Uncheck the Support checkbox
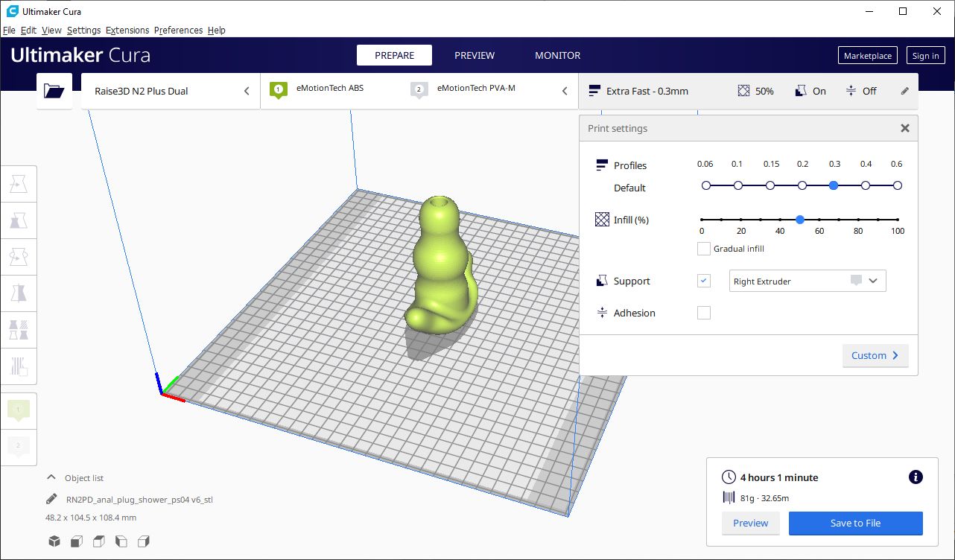 click(703, 281)
